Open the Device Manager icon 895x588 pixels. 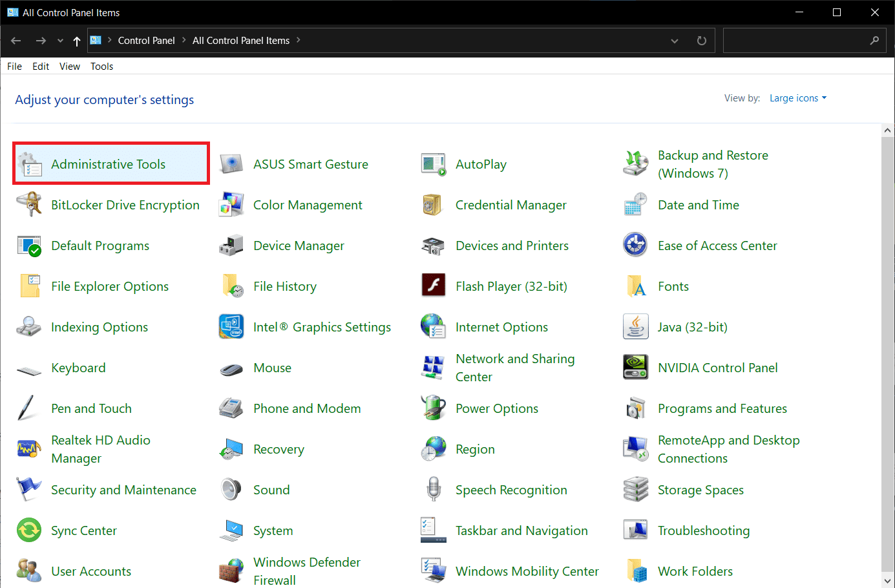pyautogui.click(x=299, y=246)
